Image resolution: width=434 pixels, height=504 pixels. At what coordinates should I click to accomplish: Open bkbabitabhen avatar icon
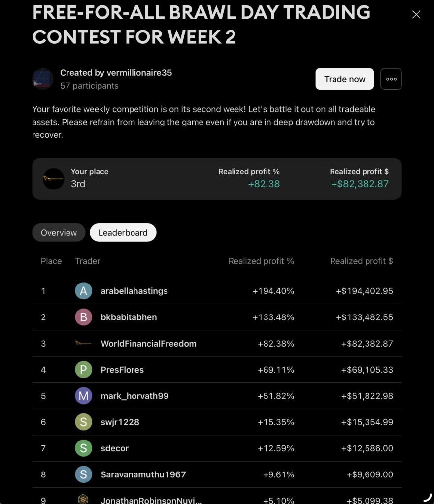tap(83, 317)
